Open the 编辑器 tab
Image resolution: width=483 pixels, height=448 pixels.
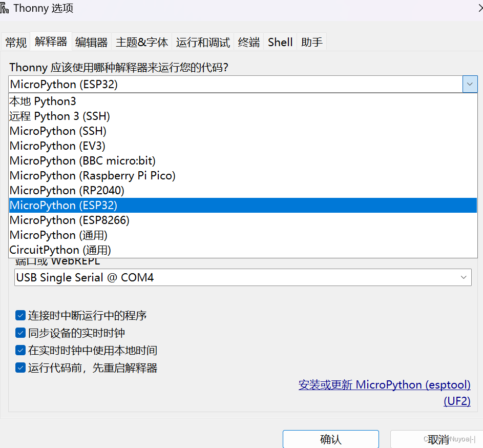pyautogui.click(x=92, y=42)
